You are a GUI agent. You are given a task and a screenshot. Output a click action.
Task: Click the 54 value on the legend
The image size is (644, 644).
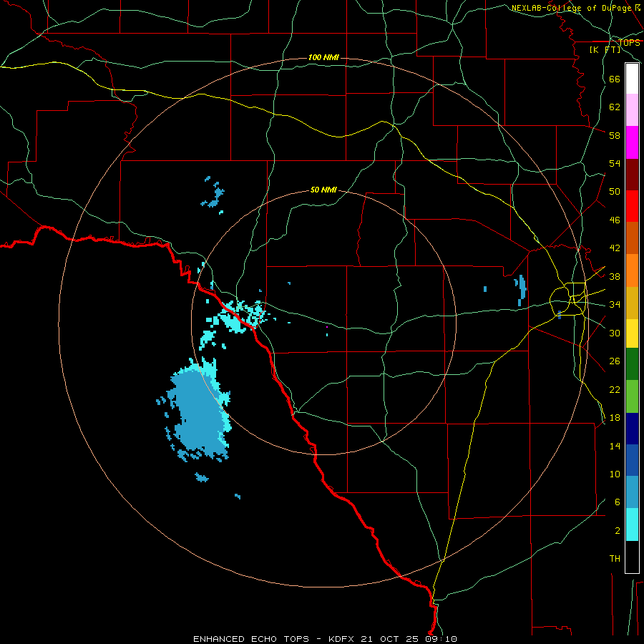[615, 163]
